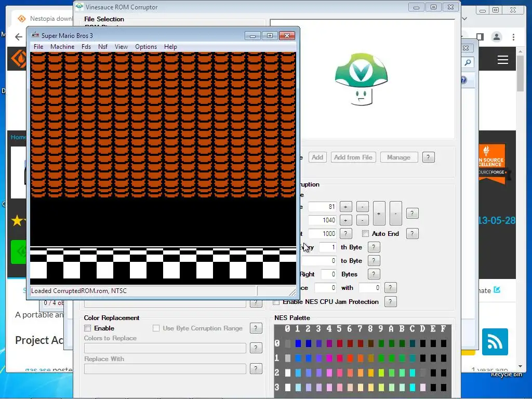Enable the Color Replacement checkbox

coord(87,328)
